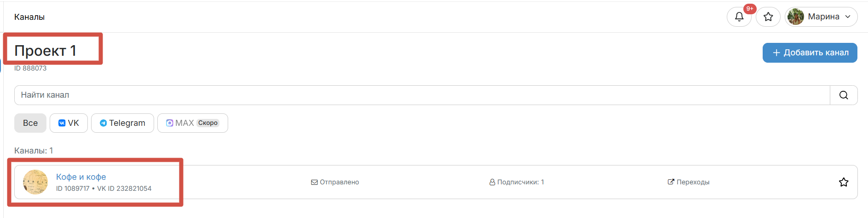The width and height of the screenshot is (868, 218).
Task: Toggle favorite star for Кофе и кофе
Action: click(844, 182)
